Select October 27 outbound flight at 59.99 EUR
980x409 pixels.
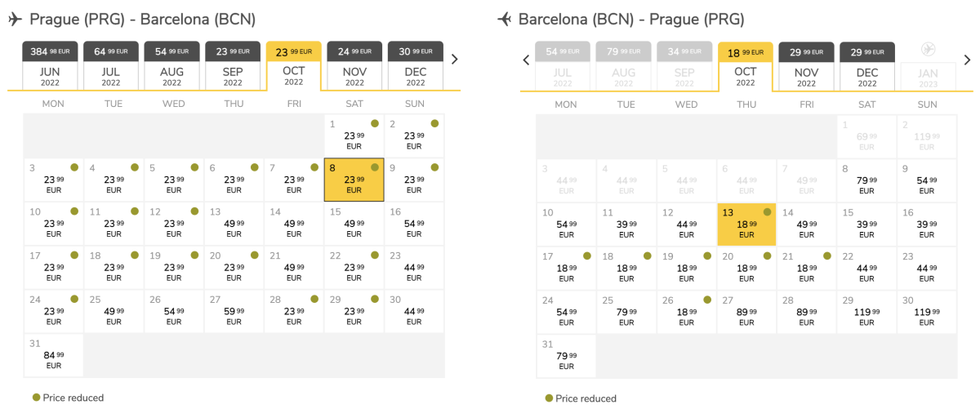234,312
